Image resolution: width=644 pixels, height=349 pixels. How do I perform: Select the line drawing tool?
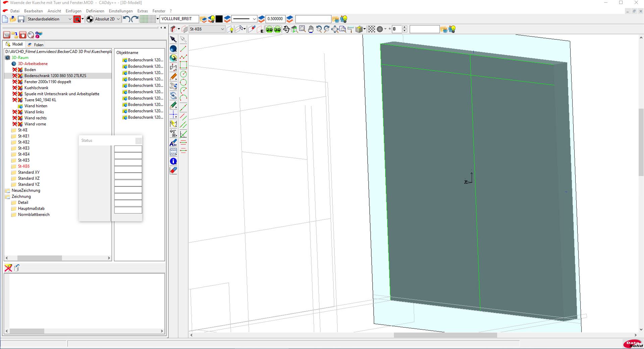click(x=183, y=49)
